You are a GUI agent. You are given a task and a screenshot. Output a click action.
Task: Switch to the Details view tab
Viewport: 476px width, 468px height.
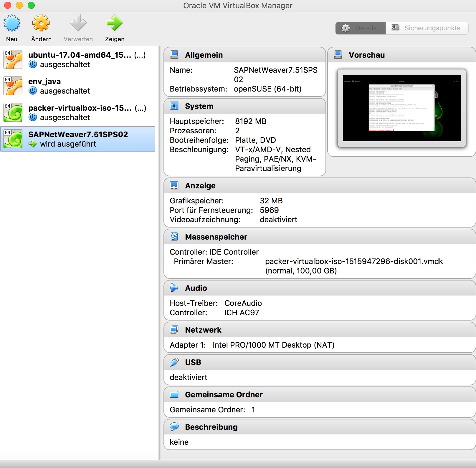tap(361, 28)
